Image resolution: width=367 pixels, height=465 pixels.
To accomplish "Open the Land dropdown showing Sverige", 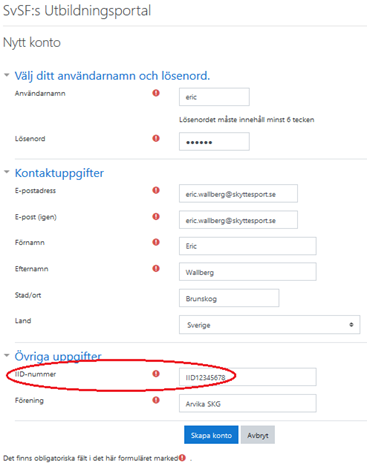I will point(269,325).
